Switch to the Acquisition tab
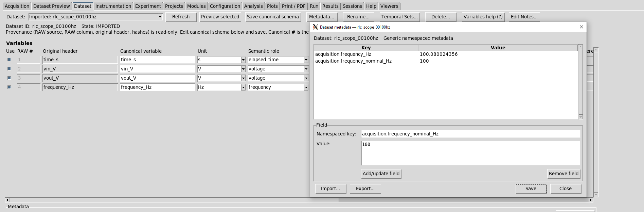The width and height of the screenshot is (644, 212). coord(17,6)
